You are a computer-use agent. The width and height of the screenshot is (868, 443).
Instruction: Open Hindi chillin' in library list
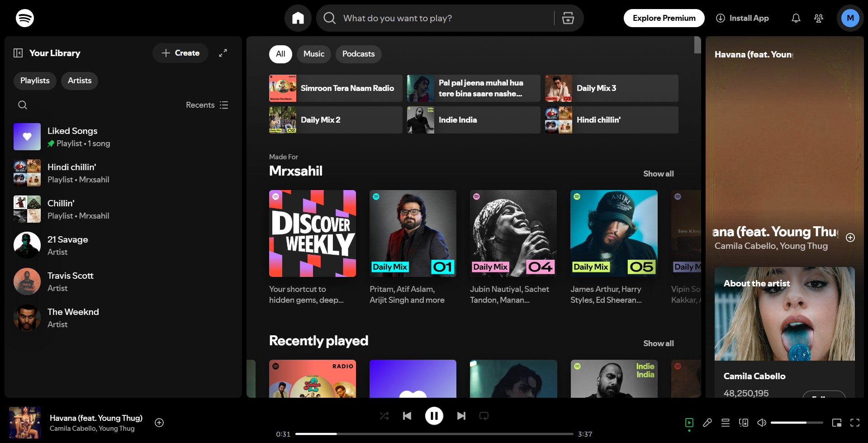pos(122,173)
